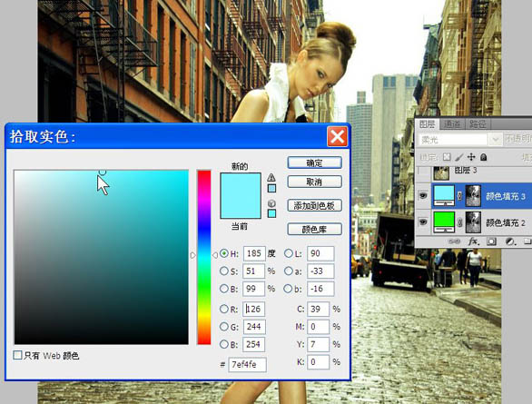Image resolution: width=532 pixels, height=404 pixels.
Task: Select the R red radio button
Action: (x=224, y=309)
